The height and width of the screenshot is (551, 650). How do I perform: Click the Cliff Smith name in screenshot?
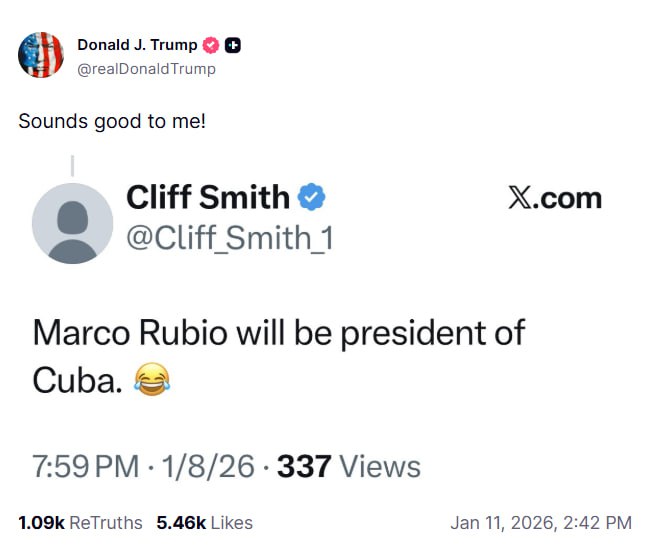[208, 197]
